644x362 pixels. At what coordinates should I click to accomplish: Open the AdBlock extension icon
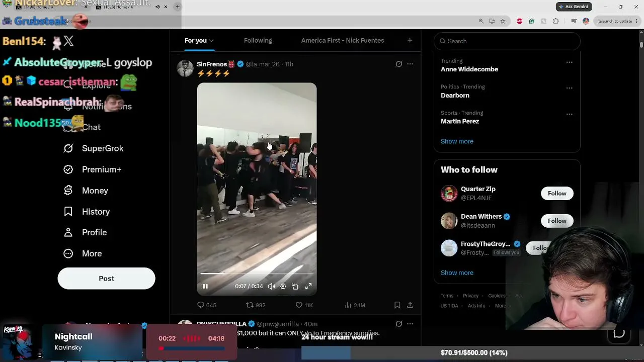click(x=519, y=21)
